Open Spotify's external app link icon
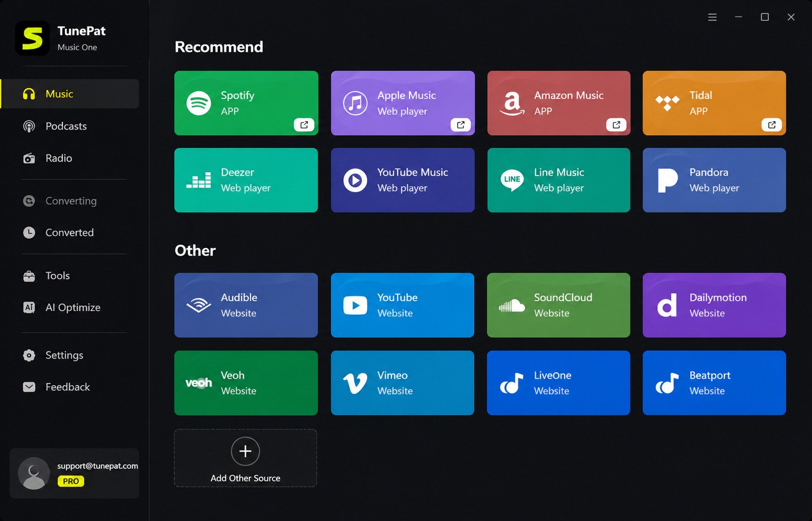This screenshot has width=812, height=521. tap(304, 124)
